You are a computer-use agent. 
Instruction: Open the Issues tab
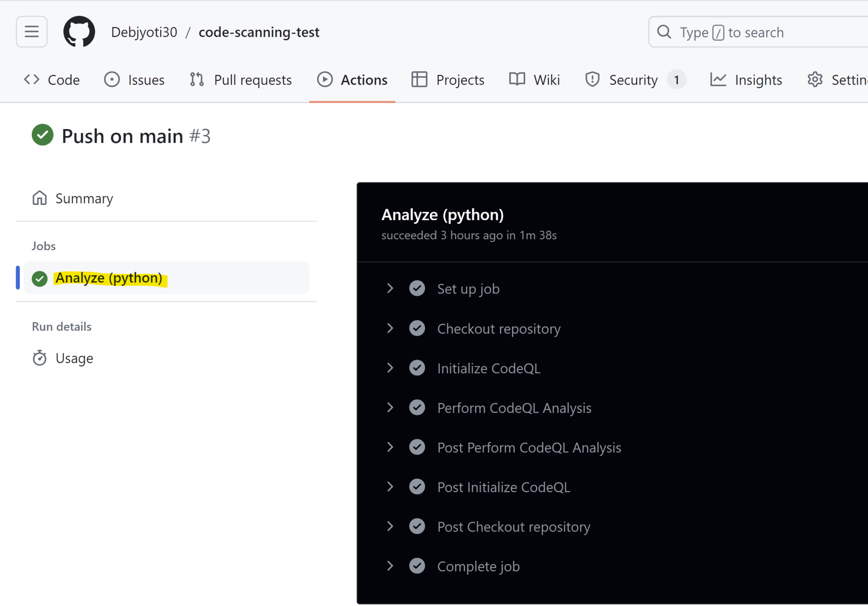(134, 80)
